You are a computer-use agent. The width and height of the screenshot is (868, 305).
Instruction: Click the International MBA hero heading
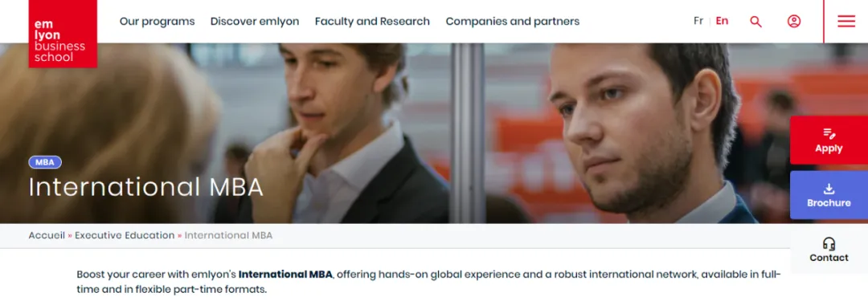pos(146,188)
